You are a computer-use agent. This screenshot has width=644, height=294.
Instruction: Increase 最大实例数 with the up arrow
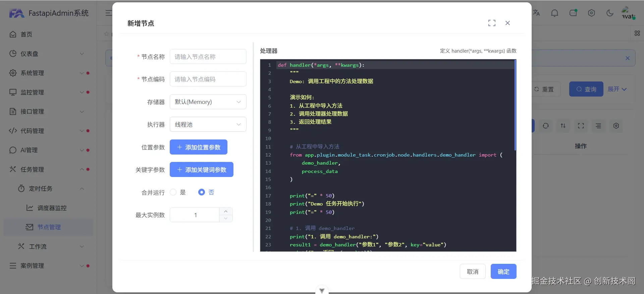(x=226, y=211)
